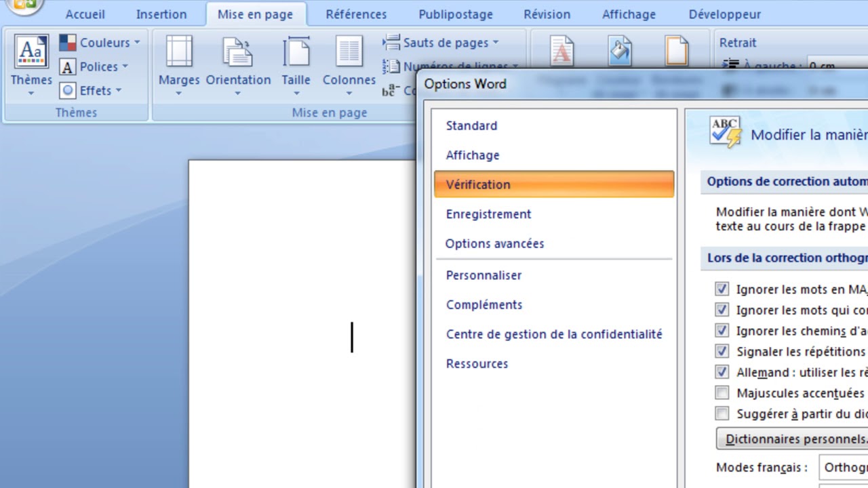868x488 pixels.
Task: Toggle Ignorer les chemins d'a… checkbox
Action: tap(722, 331)
